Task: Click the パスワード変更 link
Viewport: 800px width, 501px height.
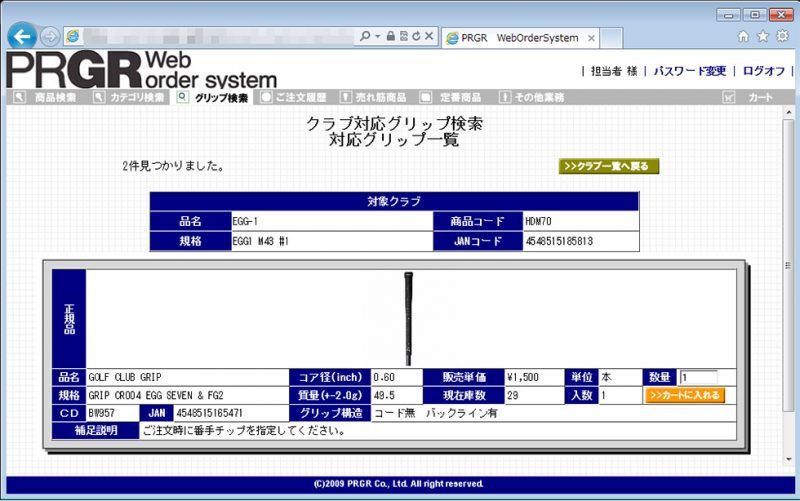Action: coord(689,71)
